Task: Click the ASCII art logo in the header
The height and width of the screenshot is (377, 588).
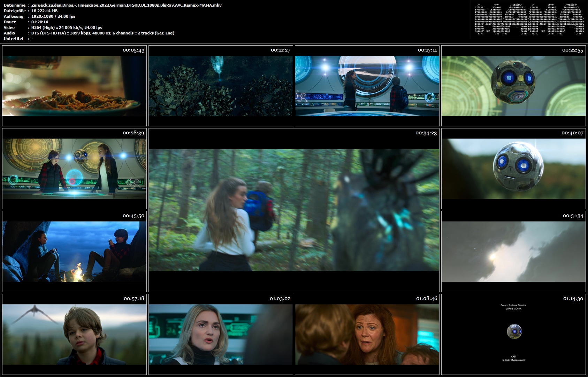Action: click(529, 19)
